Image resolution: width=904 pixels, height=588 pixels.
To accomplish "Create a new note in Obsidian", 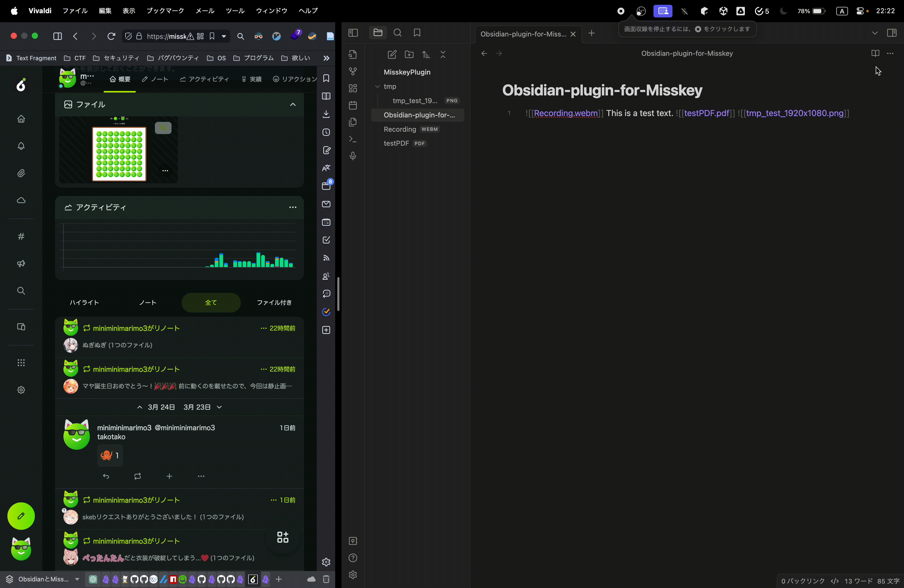I will click(x=392, y=55).
